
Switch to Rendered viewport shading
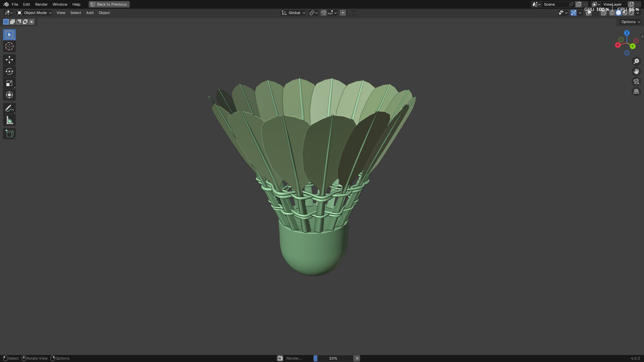click(631, 13)
